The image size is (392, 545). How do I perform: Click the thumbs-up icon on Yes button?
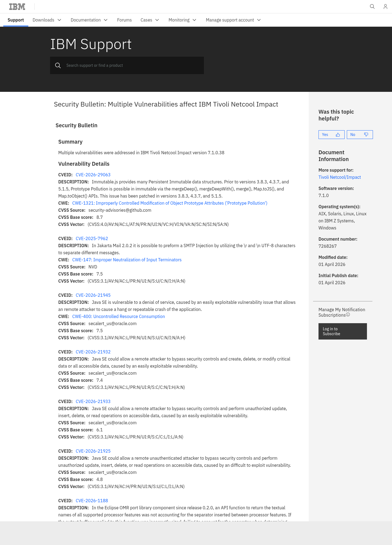[x=338, y=135]
